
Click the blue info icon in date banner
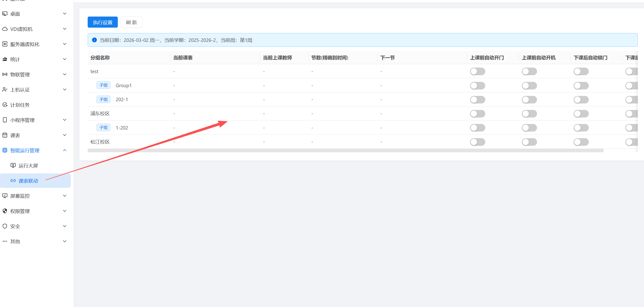[x=94, y=40]
